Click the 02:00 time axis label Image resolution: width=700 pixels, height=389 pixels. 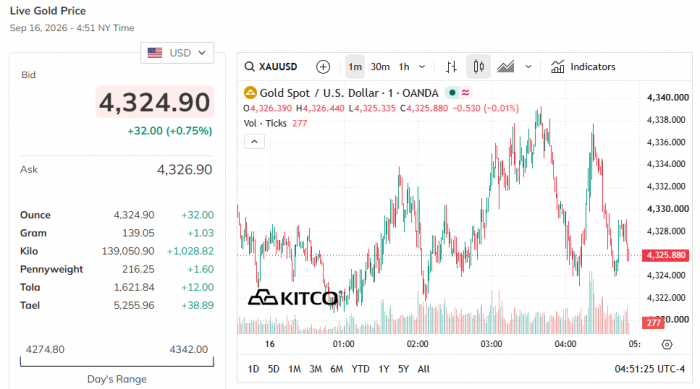(x=417, y=344)
